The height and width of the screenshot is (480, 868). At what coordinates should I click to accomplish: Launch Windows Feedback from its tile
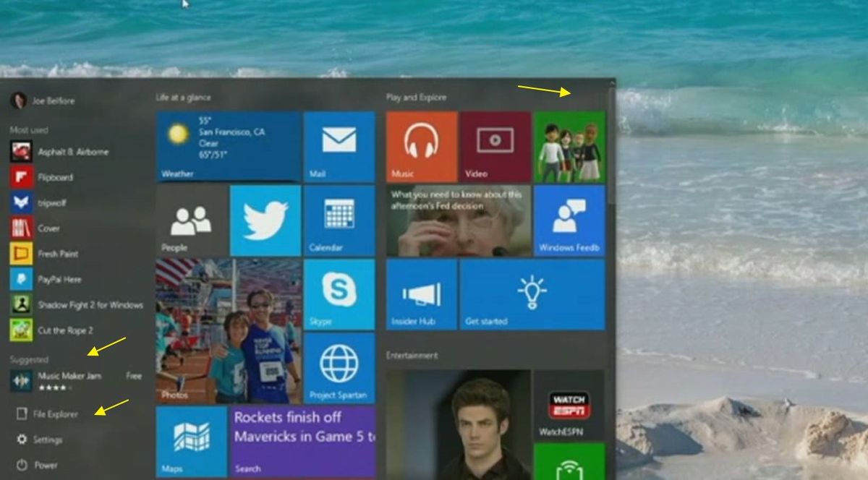[569, 220]
